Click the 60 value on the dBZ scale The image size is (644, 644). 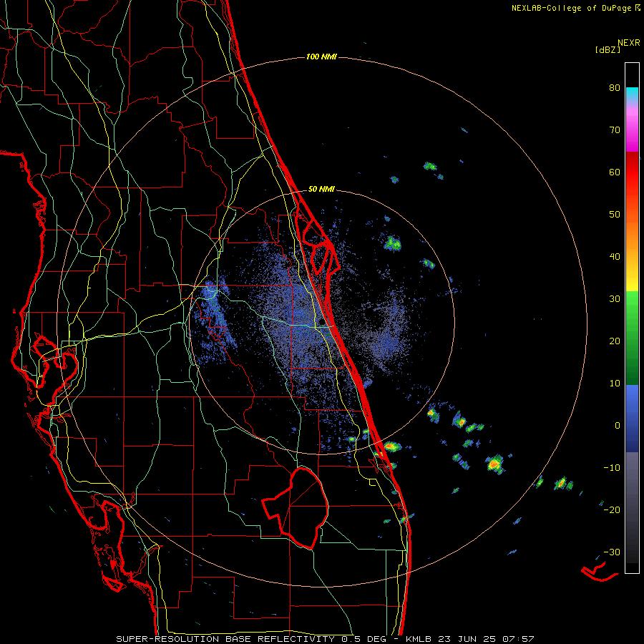(615, 172)
